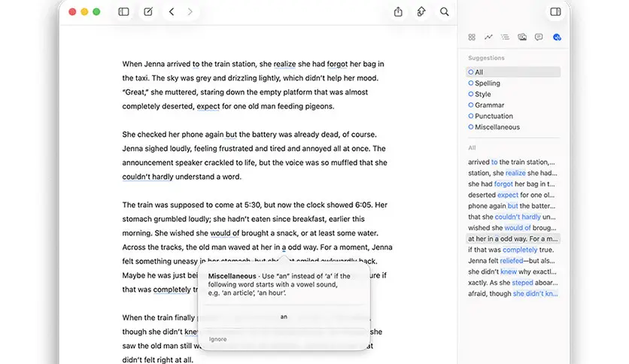
Task: Filter suggestions by Grammar
Action: click(486, 105)
